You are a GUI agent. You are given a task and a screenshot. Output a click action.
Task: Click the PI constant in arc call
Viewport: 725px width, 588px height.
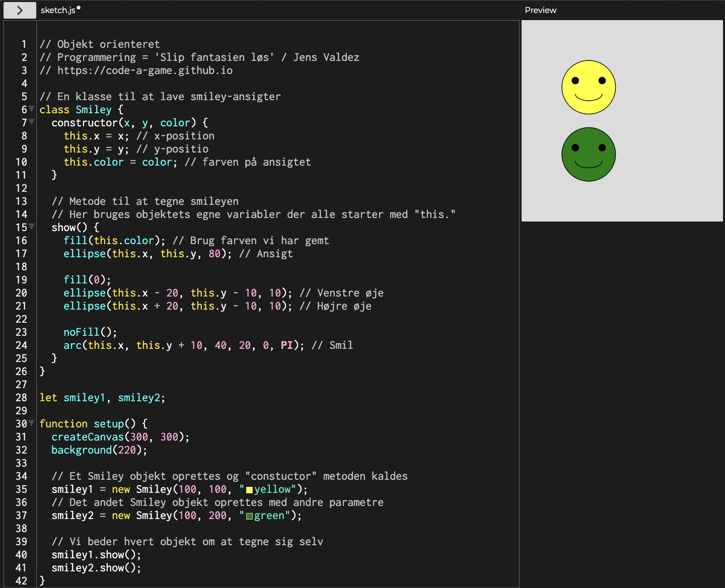(286, 345)
